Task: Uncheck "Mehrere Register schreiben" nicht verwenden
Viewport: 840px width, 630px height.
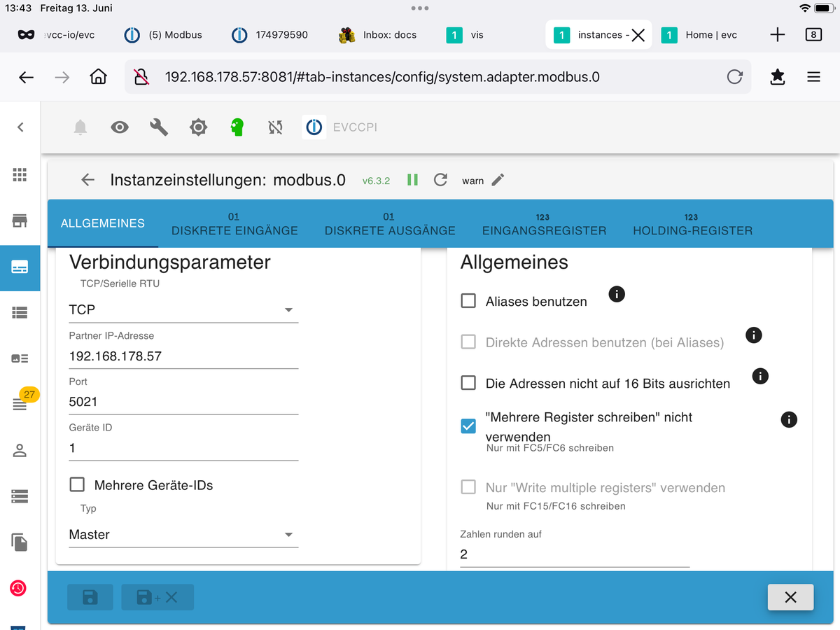Action: pos(468,426)
